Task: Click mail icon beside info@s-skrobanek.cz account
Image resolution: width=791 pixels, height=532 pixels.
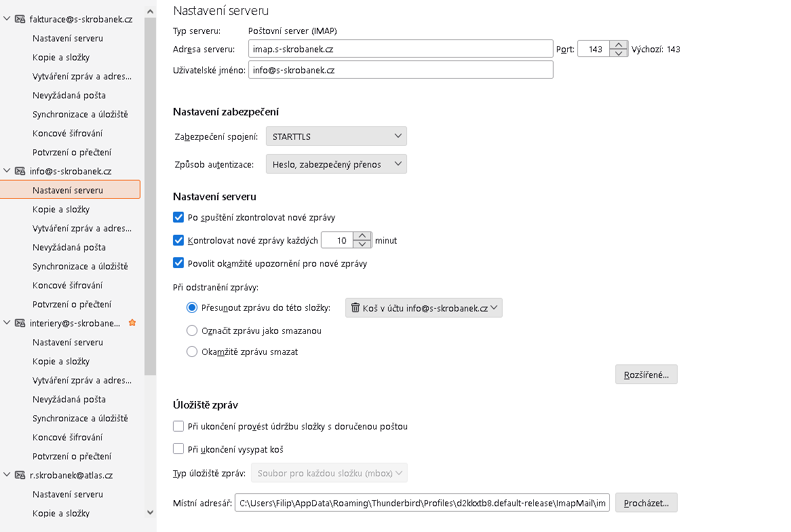Action: 20,171
